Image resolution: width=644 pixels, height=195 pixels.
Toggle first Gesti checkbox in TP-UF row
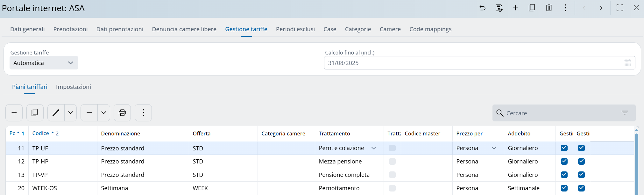coord(564,148)
